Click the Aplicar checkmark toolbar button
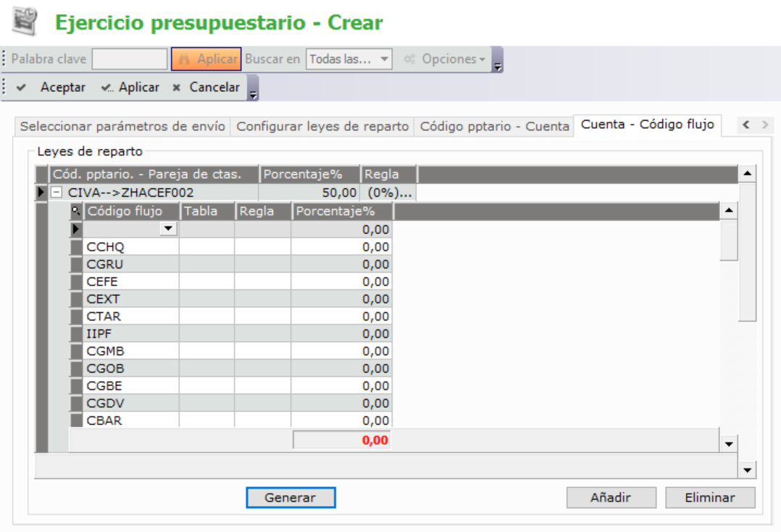Viewport: 781px width, 532px height. [130, 88]
